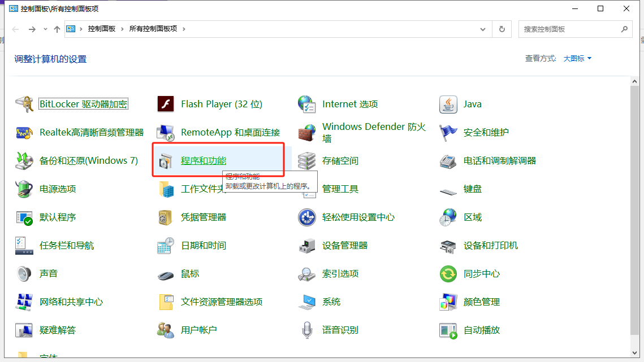Open the 默认程序 icon
This screenshot has width=644, height=362.
[24, 217]
